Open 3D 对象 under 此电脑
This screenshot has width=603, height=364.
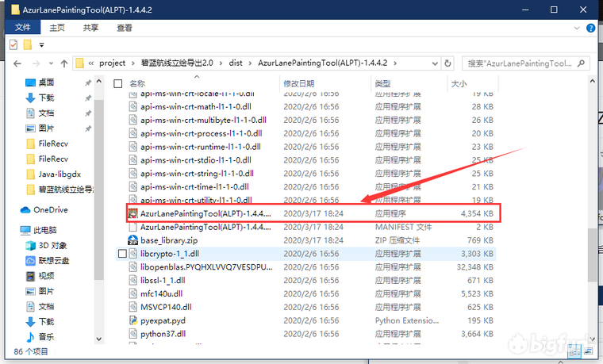click(x=52, y=245)
